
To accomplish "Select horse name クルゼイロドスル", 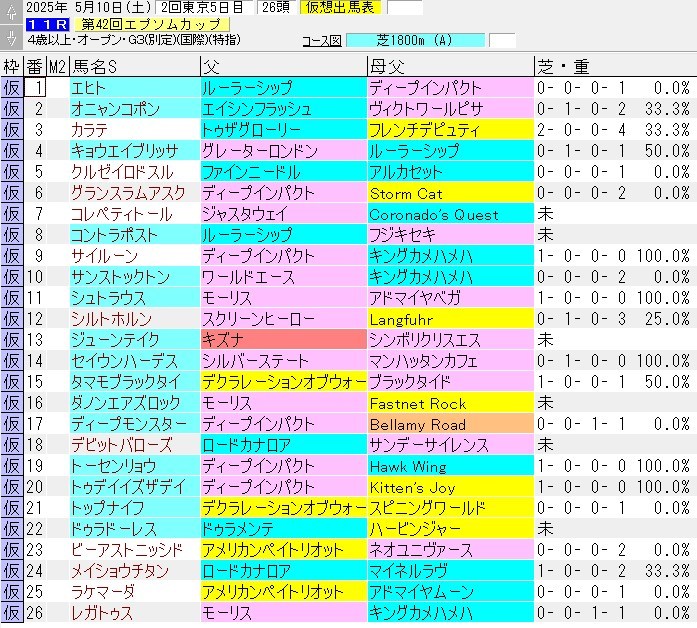I will 135,172.
